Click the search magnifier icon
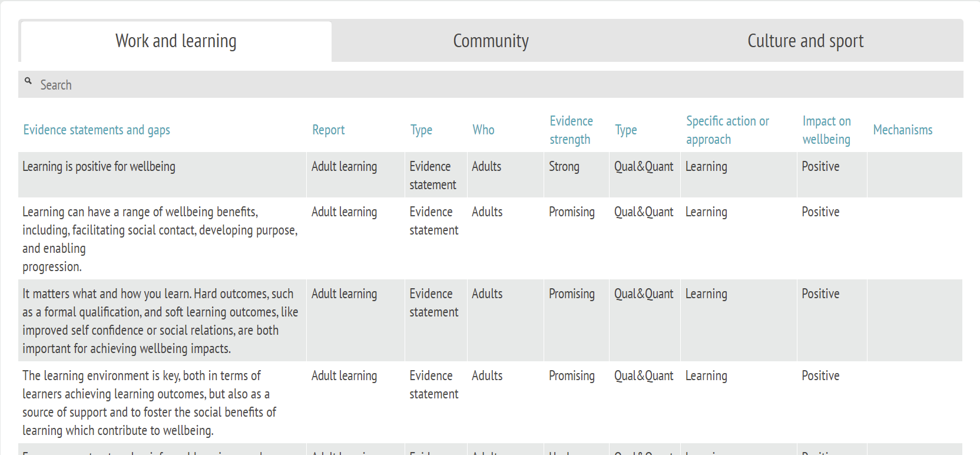Viewport: 980px width, 455px height. pyautogui.click(x=28, y=81)
